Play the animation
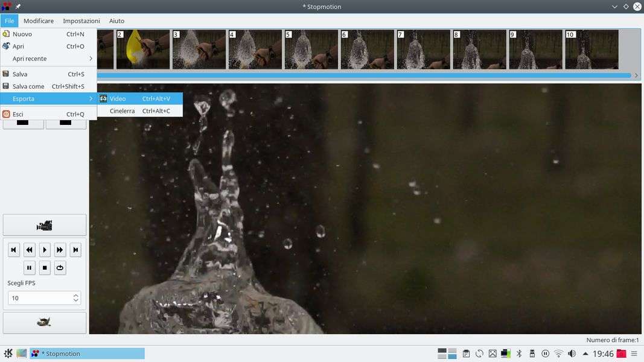 45,250
